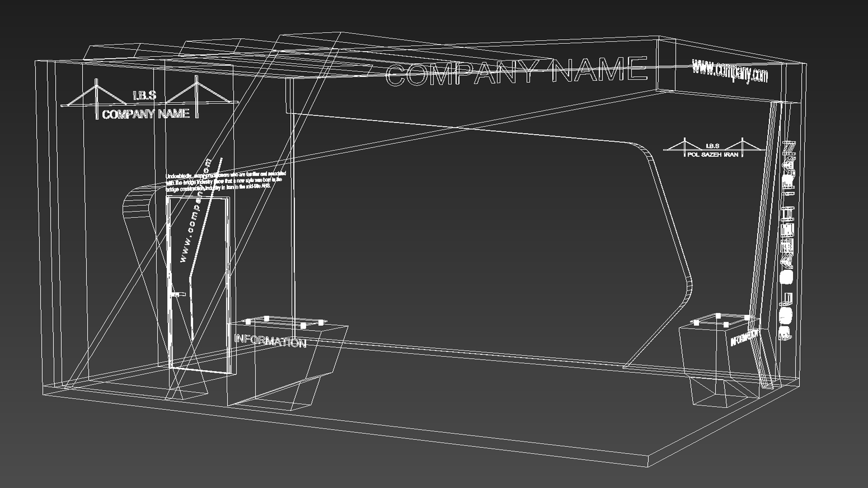
Task: Select left bridge icon beside I.B.S on left wall
Action: tap(96, 97)
